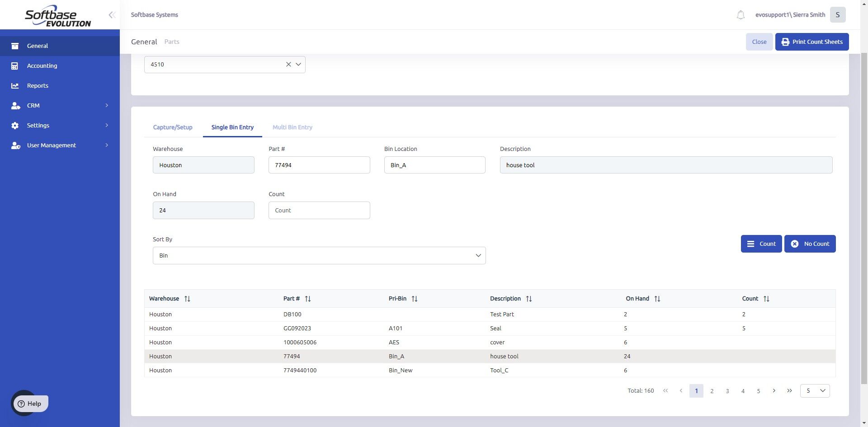Click the User Management icon
868x427 pixels.
15,145
